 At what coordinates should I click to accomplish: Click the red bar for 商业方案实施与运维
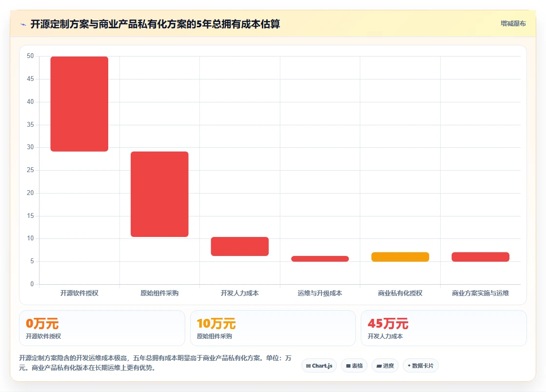point(481,257)
